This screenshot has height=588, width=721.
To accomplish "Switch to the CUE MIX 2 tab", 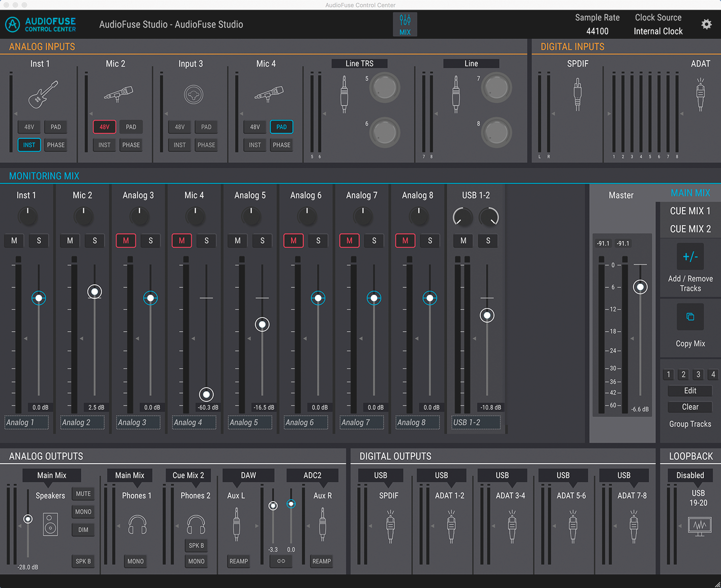I will click(690, 229).
